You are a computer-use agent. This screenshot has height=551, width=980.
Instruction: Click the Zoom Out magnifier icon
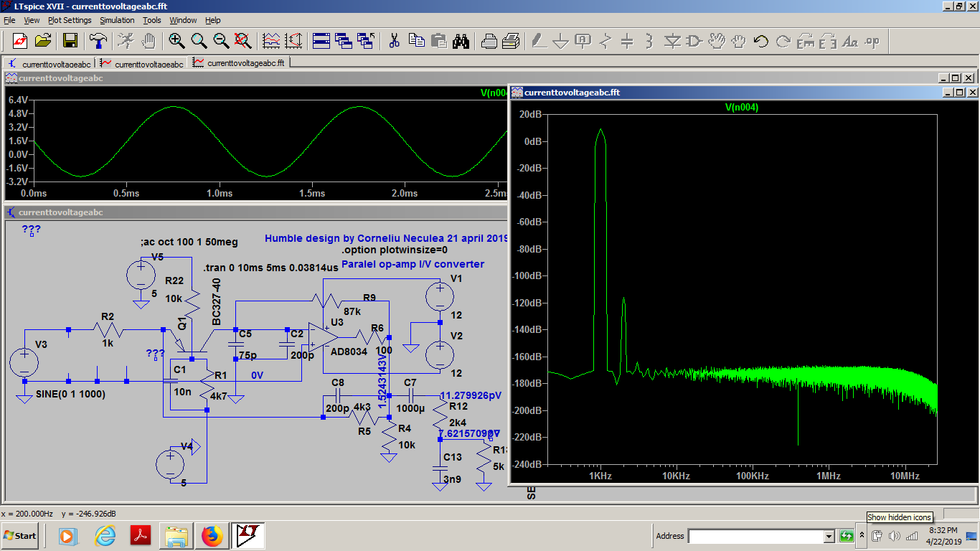click(x=221, y=40)
